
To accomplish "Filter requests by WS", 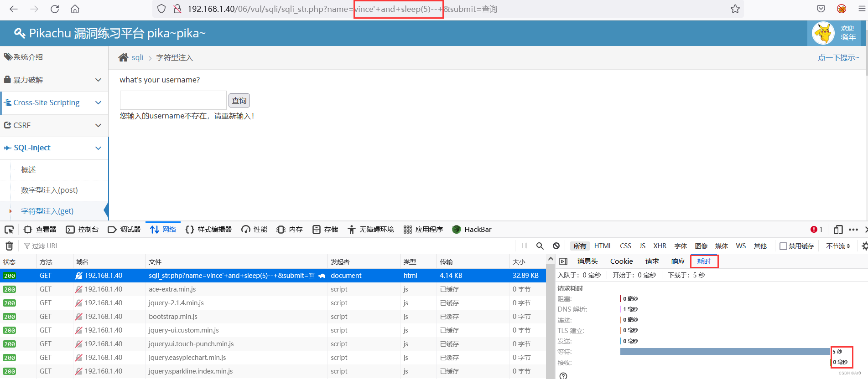I will click(x=741, y=246).
